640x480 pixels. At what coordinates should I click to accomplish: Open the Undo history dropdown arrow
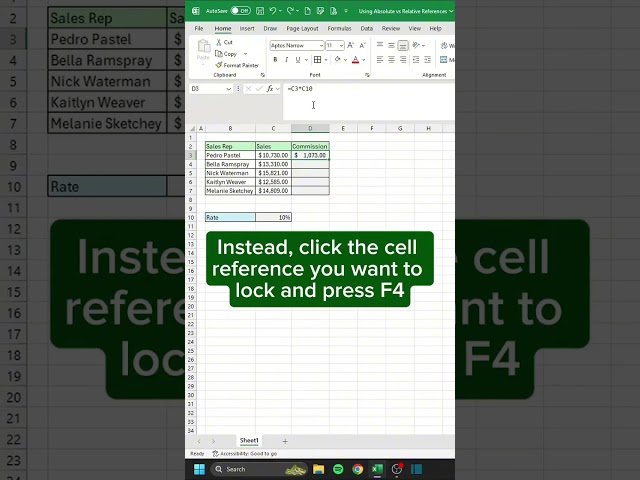(x=280, y=11)
